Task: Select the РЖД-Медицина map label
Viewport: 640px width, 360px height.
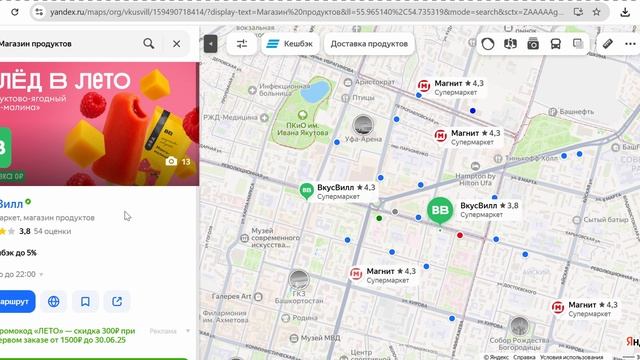Action: pos(231,118)
